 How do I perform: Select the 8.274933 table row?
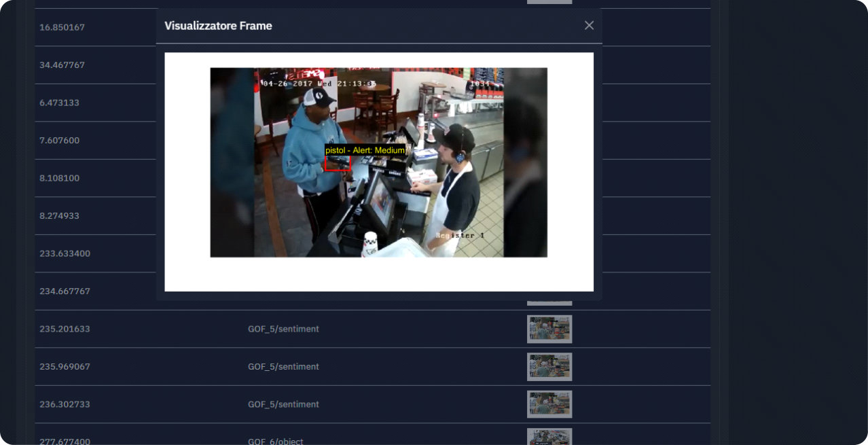pyautogui.click(x=58, y=215)
